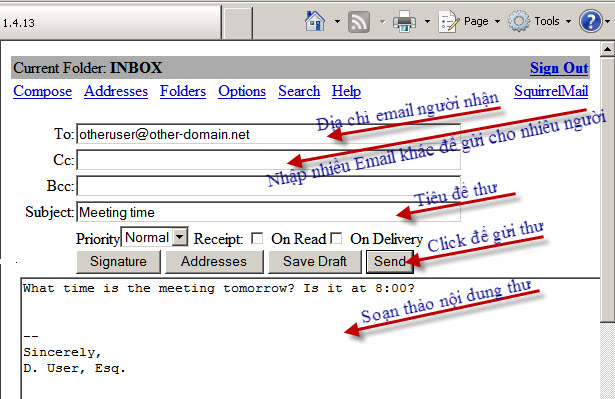Image resolution: width=615 pixels, height=399 pixels.
Task: Focus the Bcc input field
Action: coord(268,186)
